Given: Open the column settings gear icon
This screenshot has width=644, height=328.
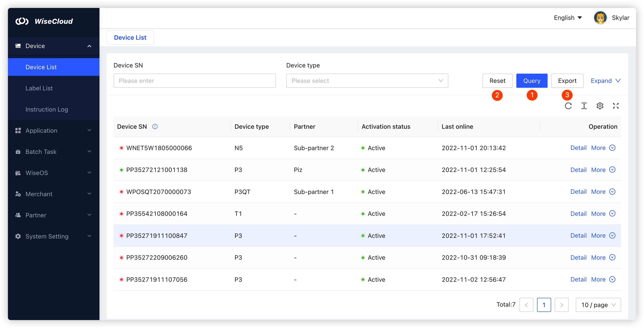Looking at the screenshot, I should [x=600, y=106].
